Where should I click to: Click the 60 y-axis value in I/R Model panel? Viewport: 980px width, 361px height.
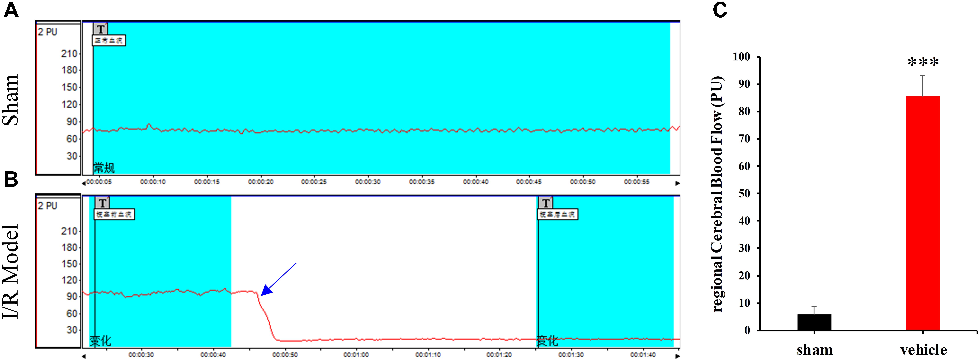[x=72, y=314]
